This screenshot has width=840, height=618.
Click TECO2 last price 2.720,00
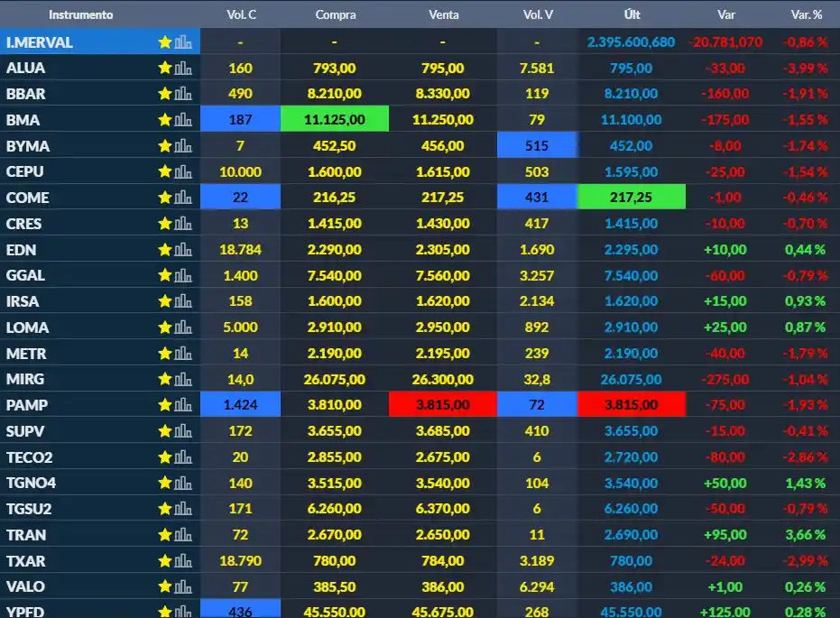[631, 457]
